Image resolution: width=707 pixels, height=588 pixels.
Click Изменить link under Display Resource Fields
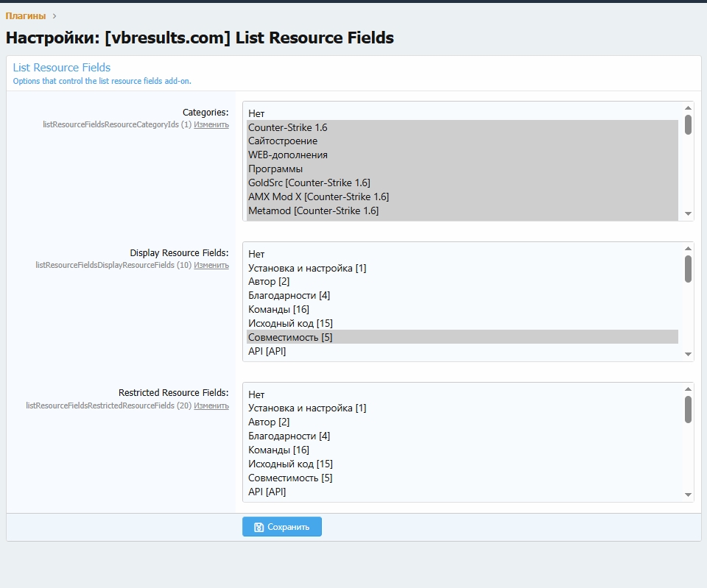(x=211, y=265)
